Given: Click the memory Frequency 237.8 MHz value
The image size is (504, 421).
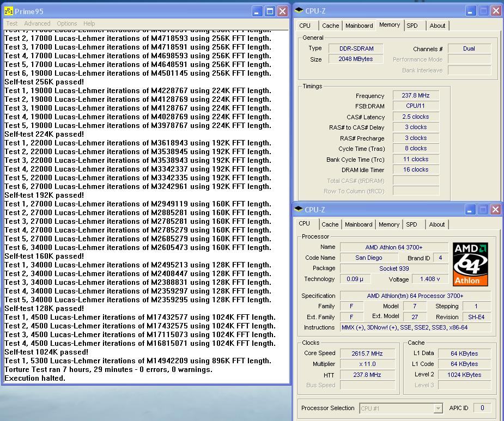Looking at the screenshot, I should pyautogui.click(x=416, y=95).
